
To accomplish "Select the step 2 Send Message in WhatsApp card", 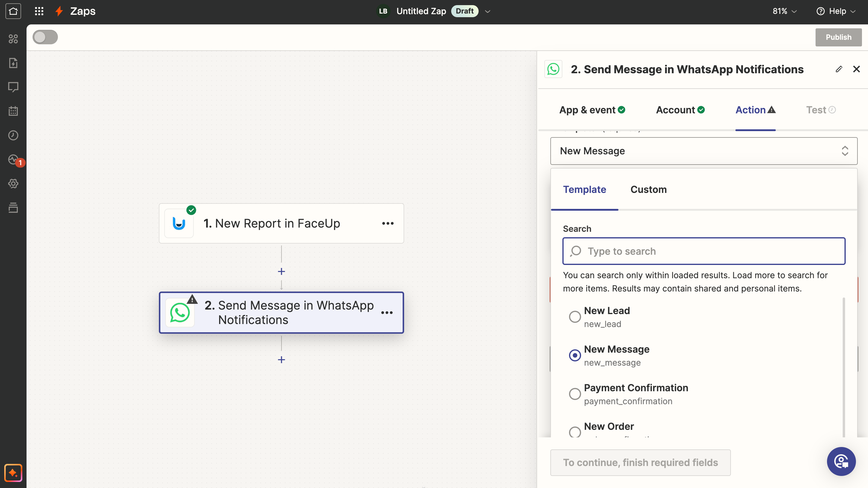I will pos(281,312).
